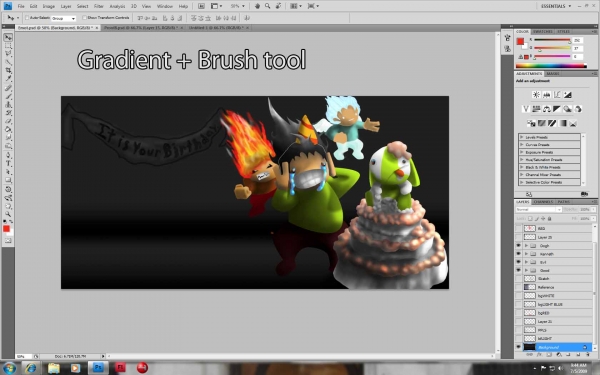Select the Reference layer
Image resolution: width=600 pixels, height=375 pixels.
[x=555, y=287]
